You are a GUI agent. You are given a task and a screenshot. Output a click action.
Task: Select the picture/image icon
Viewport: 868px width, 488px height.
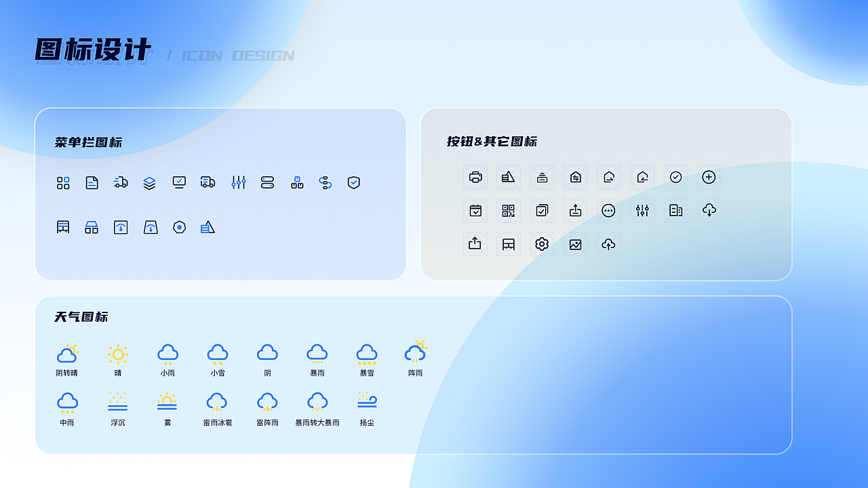(x=575, y=243)
